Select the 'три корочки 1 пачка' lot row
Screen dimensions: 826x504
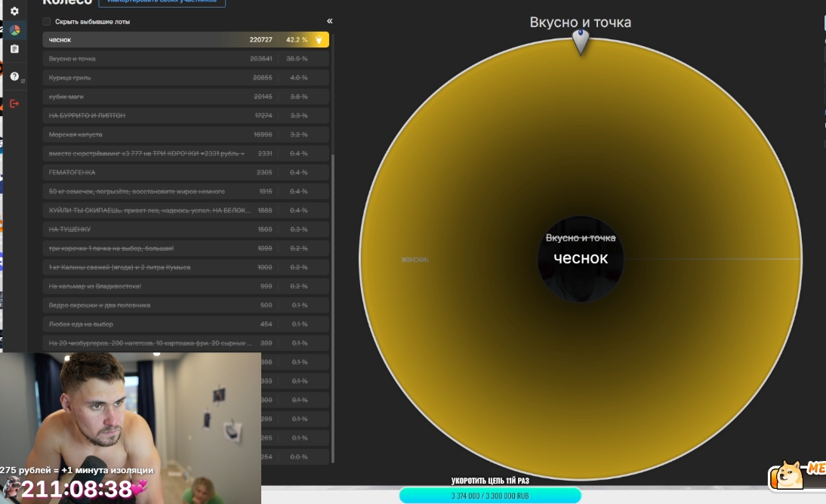[186, 248]
